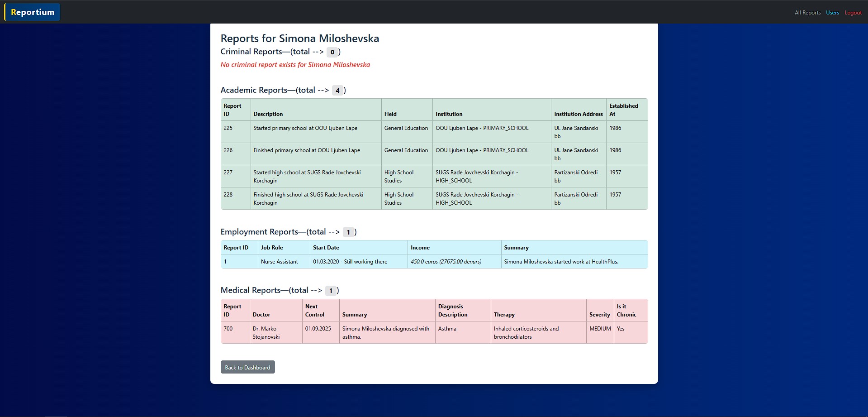868x417 pixels.
Task: Click Severity column header
Action: 600,310
